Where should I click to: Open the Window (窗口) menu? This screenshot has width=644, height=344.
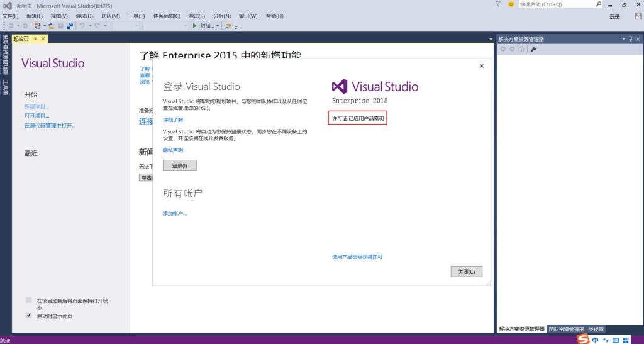coord(248,16)
